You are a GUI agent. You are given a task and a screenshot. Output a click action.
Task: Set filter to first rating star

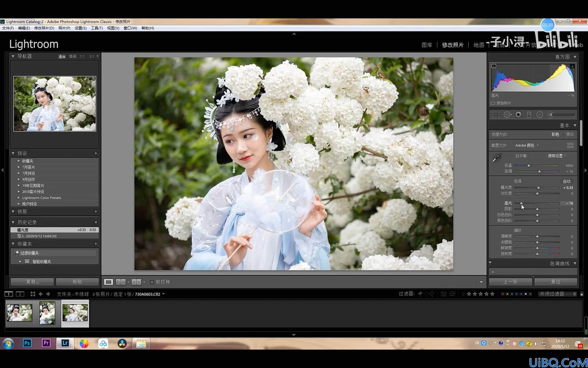coord(469,294)
